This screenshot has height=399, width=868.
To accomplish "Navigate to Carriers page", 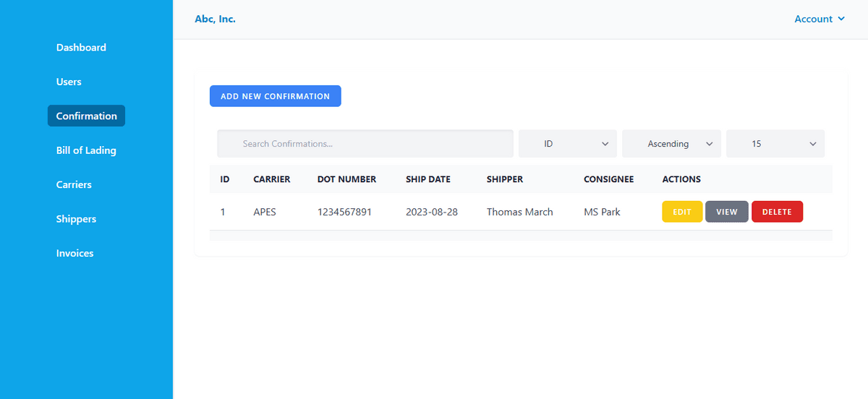I will [74, 184].
